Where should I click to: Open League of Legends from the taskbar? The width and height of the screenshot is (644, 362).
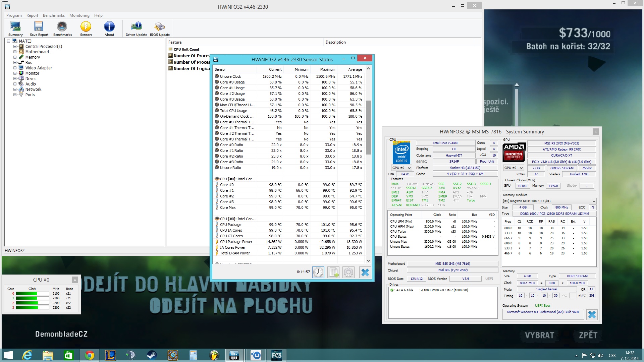click(110, 355)
